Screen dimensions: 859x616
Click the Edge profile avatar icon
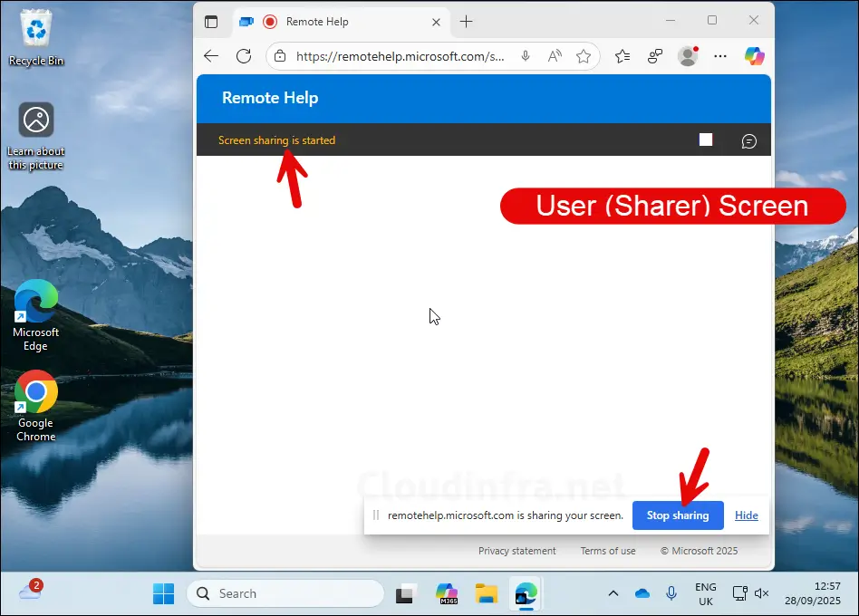pyautogui.click(x=688, y=56)
